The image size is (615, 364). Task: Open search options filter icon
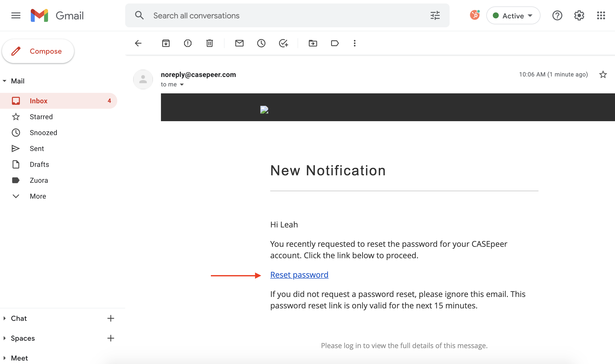point(435,16)
